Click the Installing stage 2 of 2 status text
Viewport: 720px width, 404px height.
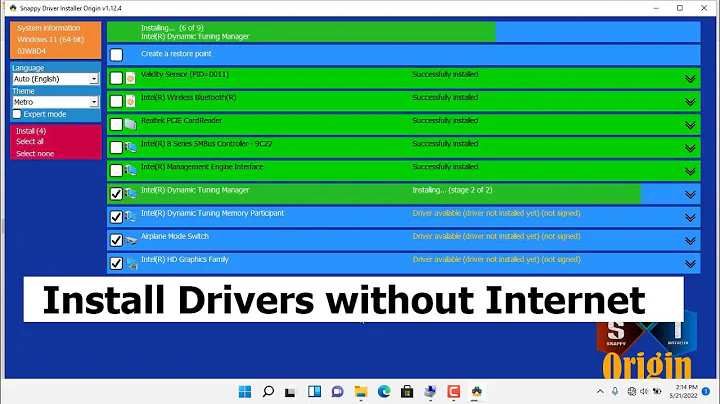[452, 190]
